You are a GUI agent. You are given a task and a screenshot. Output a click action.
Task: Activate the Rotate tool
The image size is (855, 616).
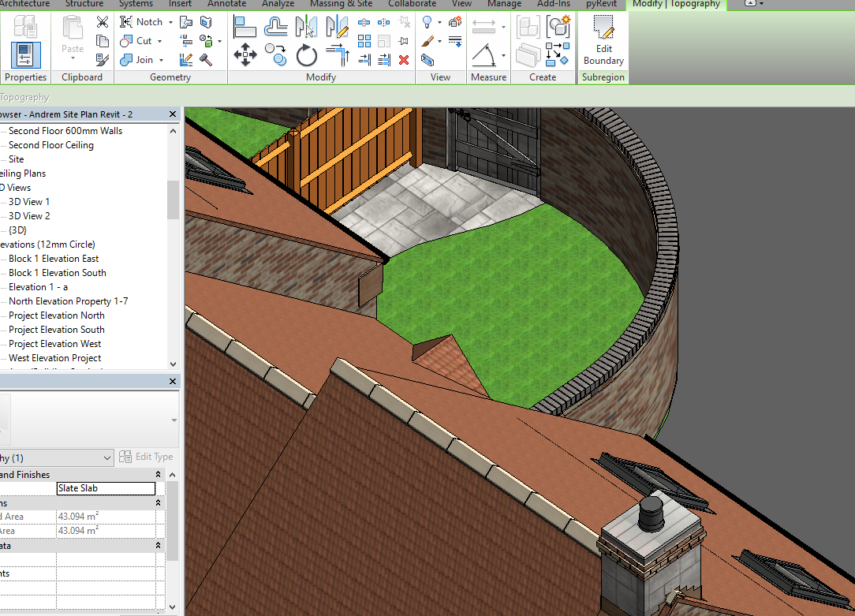coord(308,55)
